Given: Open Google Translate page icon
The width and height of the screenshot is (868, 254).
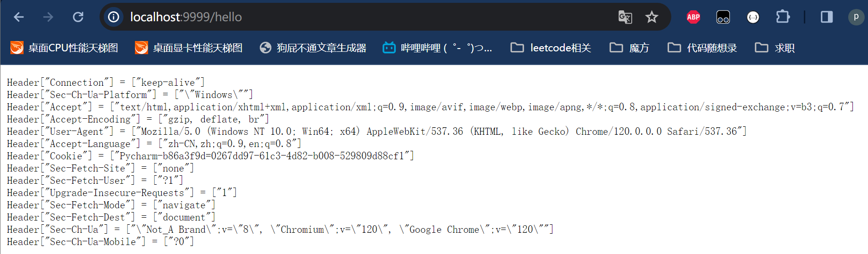Looking at the screenshot, I should (x=625, y=17).
